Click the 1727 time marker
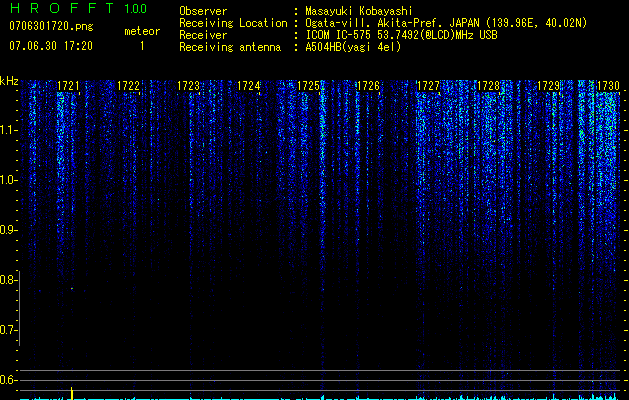The image size is (629, 400). point(428,86)
